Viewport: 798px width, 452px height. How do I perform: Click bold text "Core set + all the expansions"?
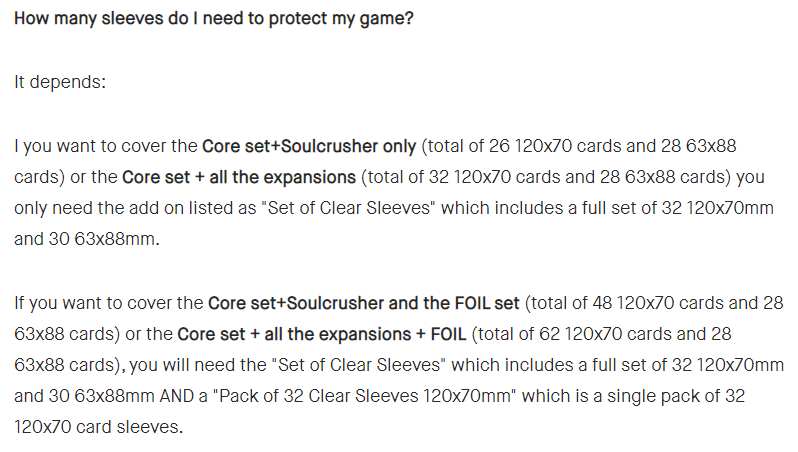pyautogui.click(x=239, y=178)
